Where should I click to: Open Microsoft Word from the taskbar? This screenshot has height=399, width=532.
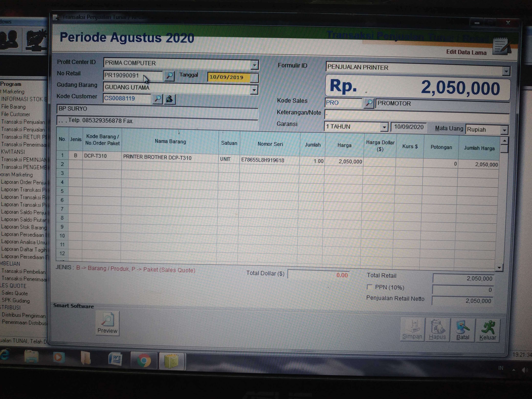pyautogui.click(x=115, y=359)
